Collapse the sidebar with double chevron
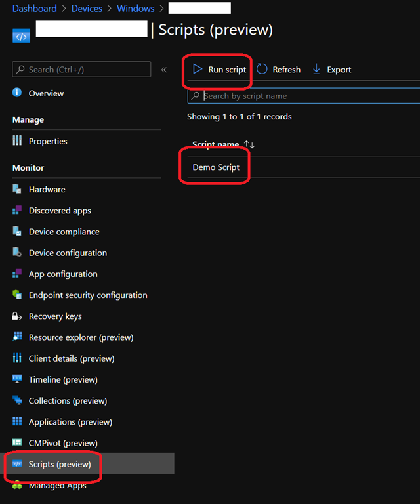The width and height of the screenshot is (420, 504). click(x=164, y=70)
